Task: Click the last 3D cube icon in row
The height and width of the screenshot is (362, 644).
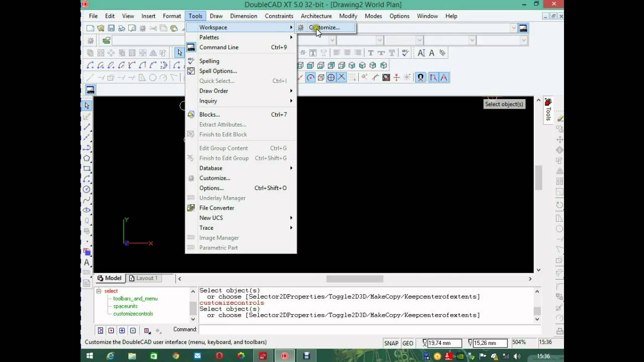Action: pyautogui.click(x=384, y=65)
